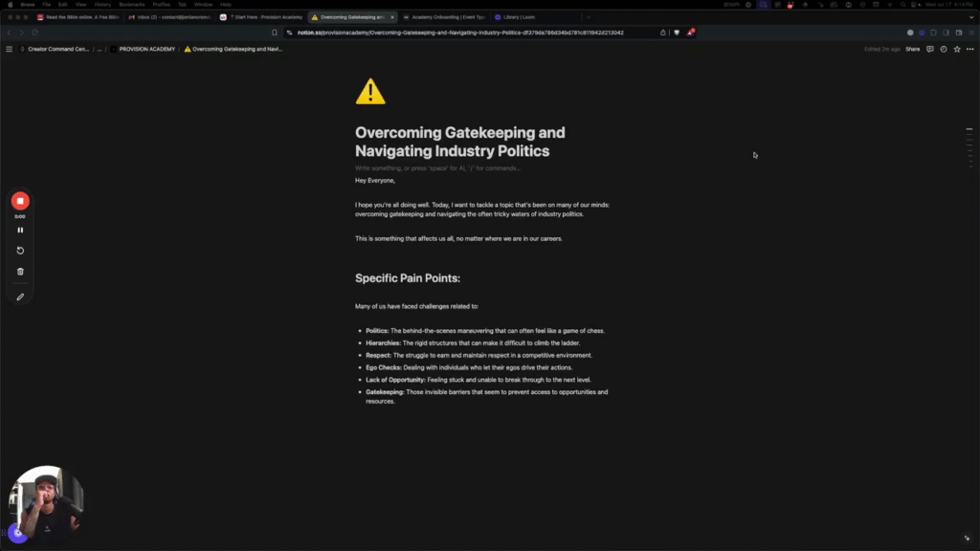Open a new browser tab

[x=589, y=17]
